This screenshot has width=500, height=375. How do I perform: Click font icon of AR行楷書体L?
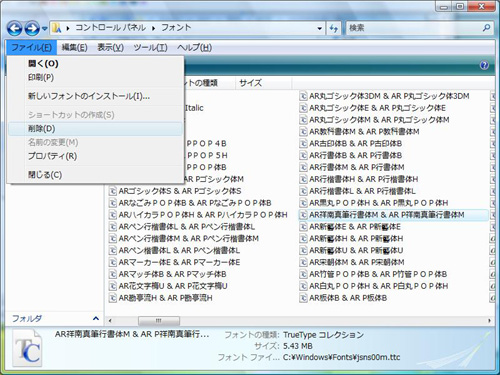pos(303,191)
